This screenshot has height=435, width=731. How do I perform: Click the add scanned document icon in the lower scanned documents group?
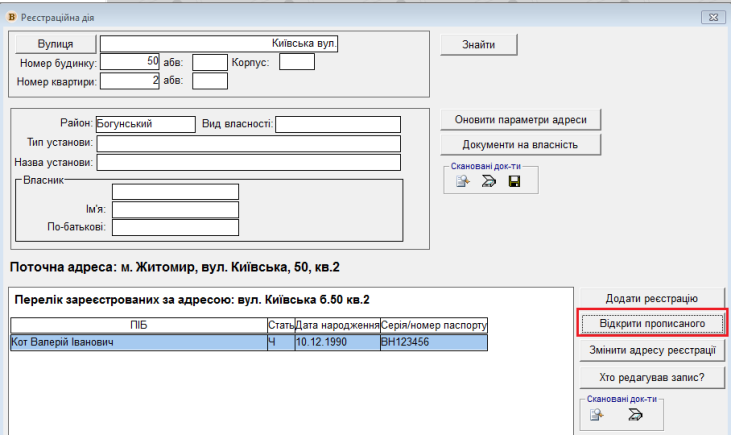tap(597, 416)
